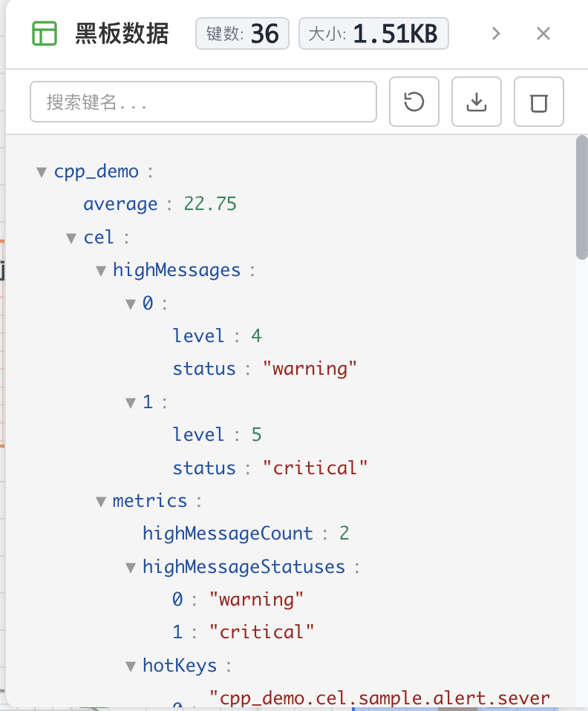Screen dimensions: 588x711
Task: Click the size badge showing 1.51KB
Action: point(373,34)
